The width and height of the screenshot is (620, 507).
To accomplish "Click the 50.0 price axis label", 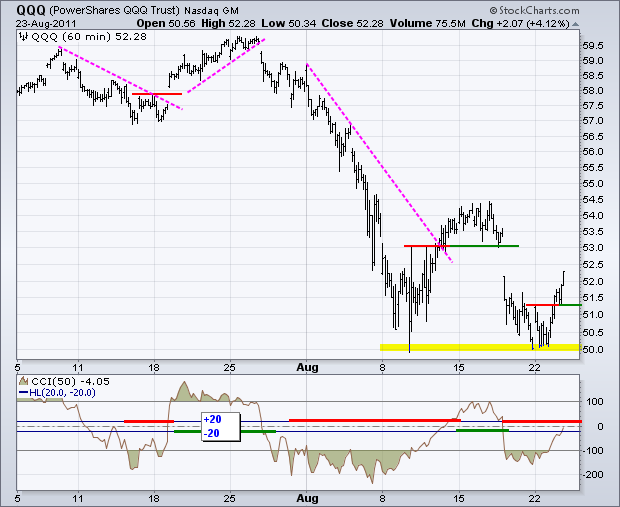I will (x=593, y=350).
